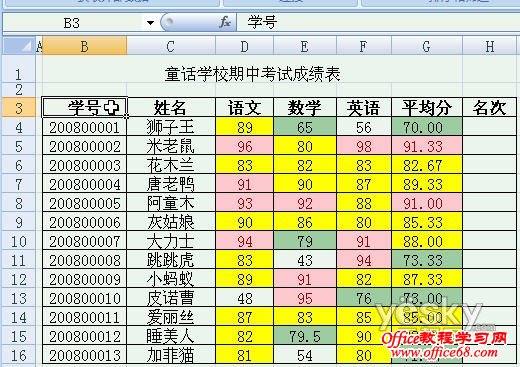520x367 pixels.
Task: Click 皮诺曹's Chinese score cell 48
Action: point(244,298)
